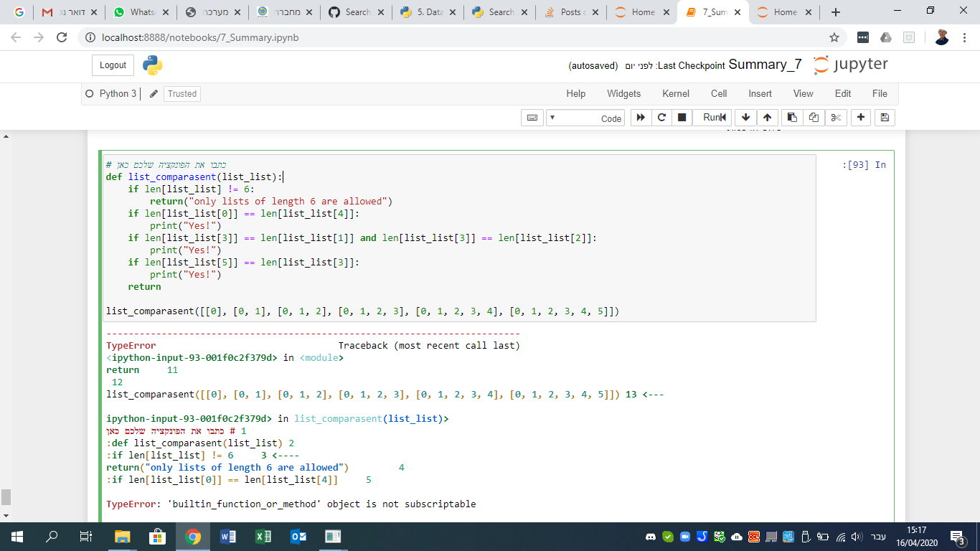Screen dimensions: 980x551
Task: Click the browser back arrow
Action: click(16, 37)
